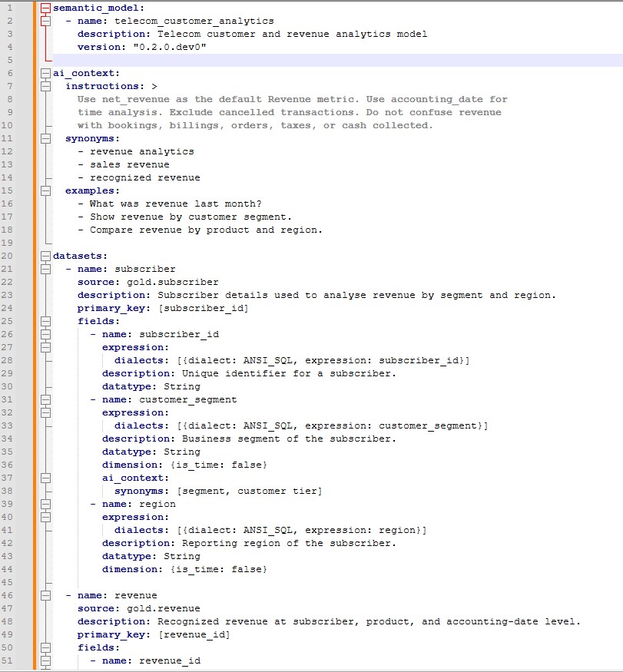Collapse the semantic_model fold marker

45,8
